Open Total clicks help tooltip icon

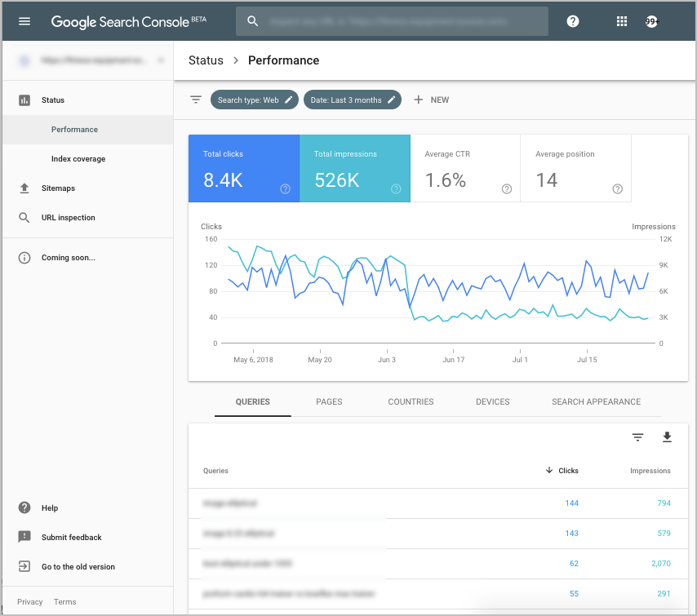coord(285,189)
